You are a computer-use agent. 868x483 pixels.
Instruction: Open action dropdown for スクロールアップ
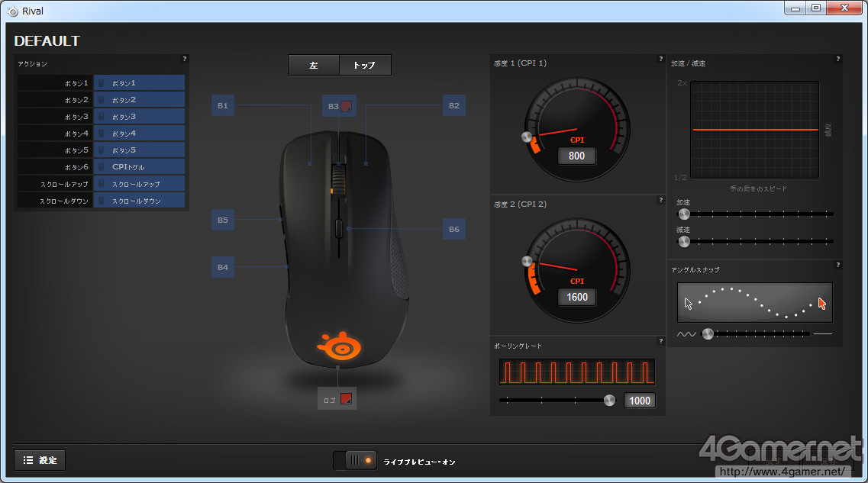point(139,184)
